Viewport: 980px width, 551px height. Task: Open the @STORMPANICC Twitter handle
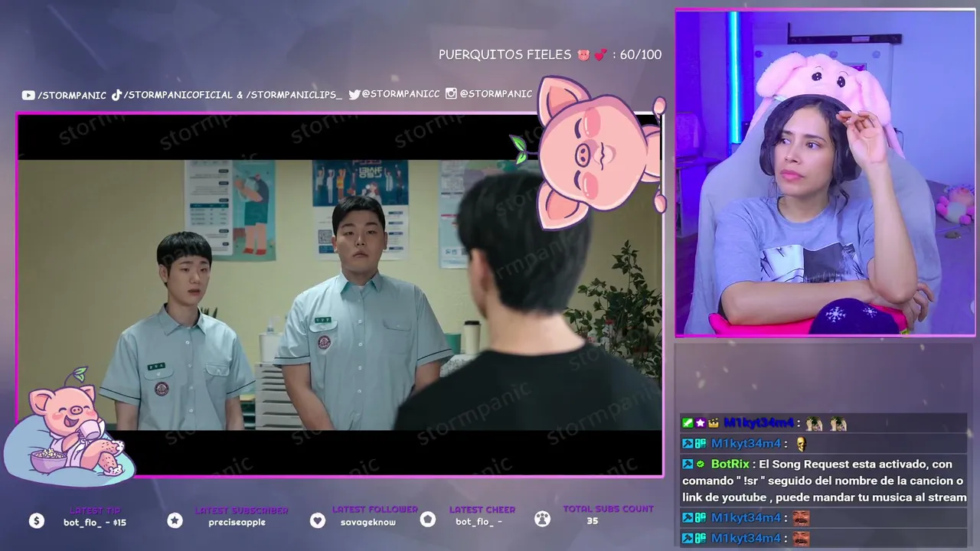tap(400, 94)
